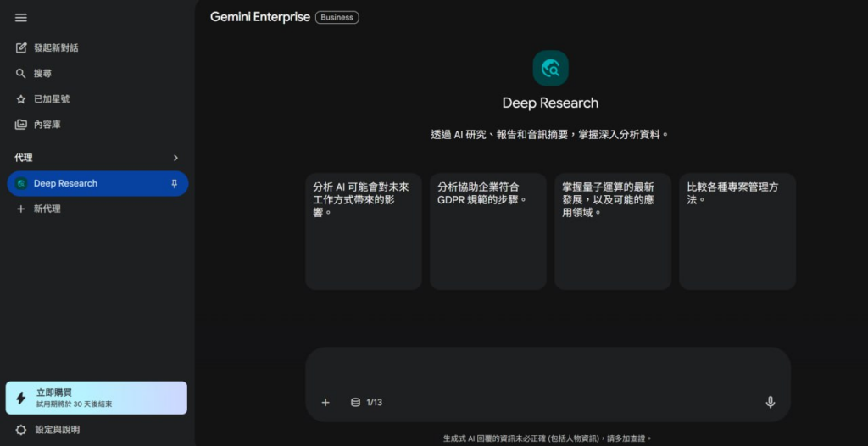
Task: Click the Business badge
Action: tap(337, 18)
